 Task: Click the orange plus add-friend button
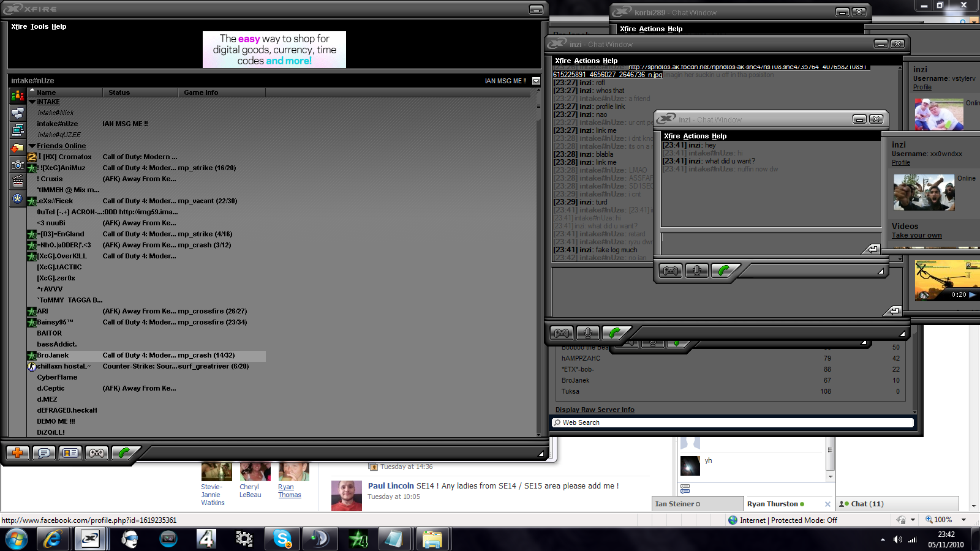tap(18, 453)
